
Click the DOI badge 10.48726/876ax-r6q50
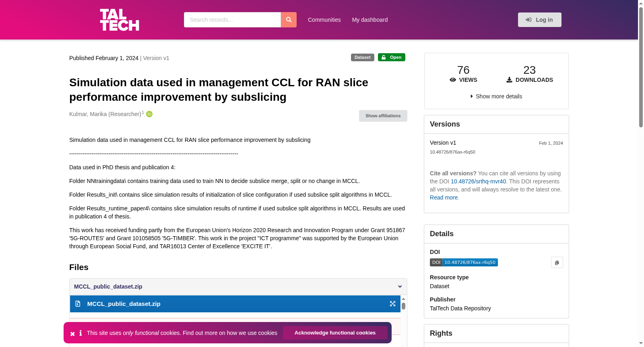point(464,262)
